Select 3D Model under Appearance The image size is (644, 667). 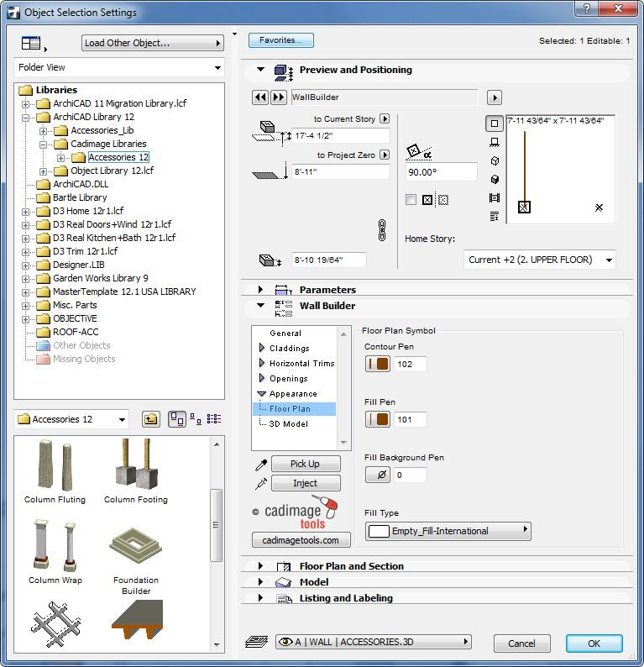[x=288, y=424]
